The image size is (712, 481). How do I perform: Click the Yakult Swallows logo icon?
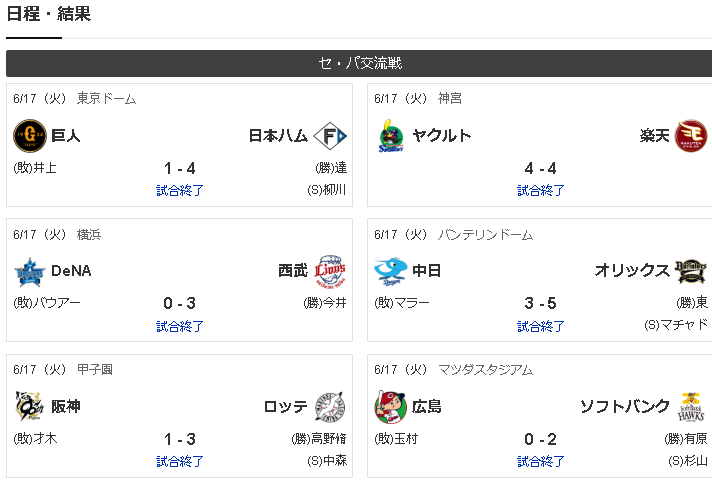(x=390, y=135)
